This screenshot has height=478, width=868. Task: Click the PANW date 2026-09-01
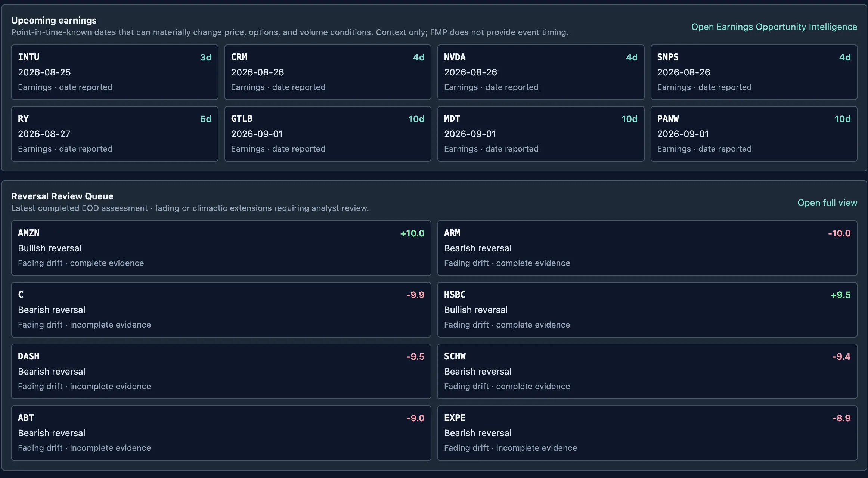[x=683, y=134]
